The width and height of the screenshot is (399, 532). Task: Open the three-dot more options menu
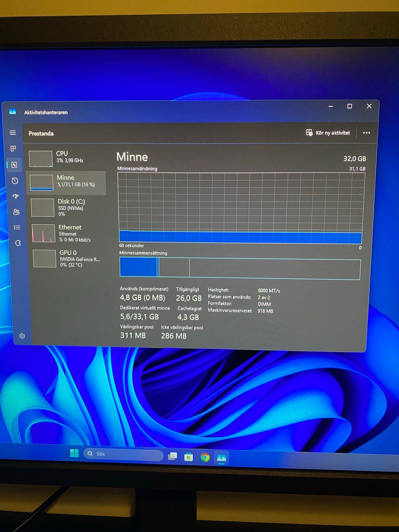point(366,133)
